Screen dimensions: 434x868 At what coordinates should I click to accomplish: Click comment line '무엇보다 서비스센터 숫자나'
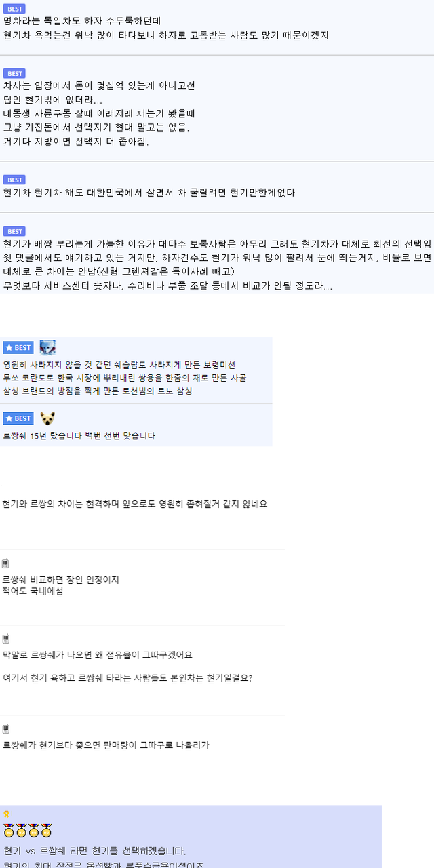click(167, 286)
